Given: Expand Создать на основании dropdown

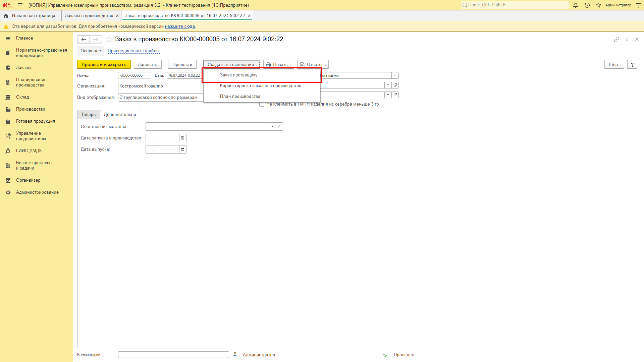Looking at the screenshot, I should [x=232, y=65].
